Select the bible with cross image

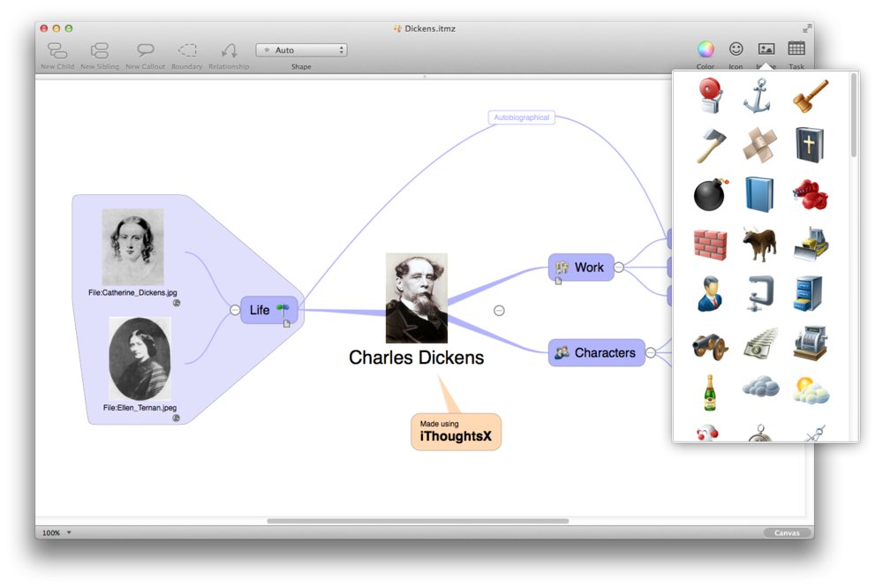point(810,145)
